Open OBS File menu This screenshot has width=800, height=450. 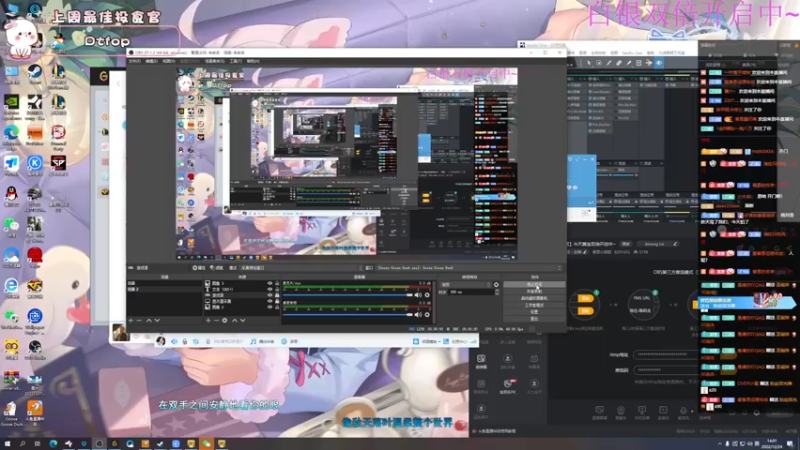click(135, 61)
